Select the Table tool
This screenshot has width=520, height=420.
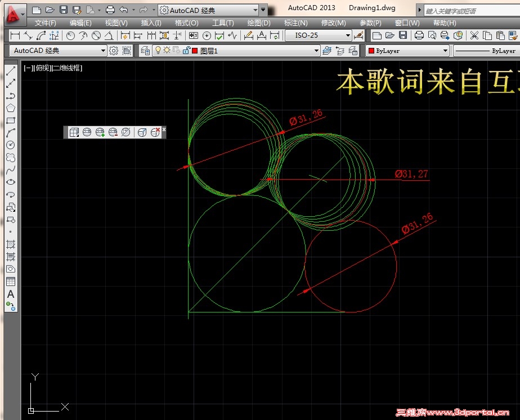click(x=11, y=282)
